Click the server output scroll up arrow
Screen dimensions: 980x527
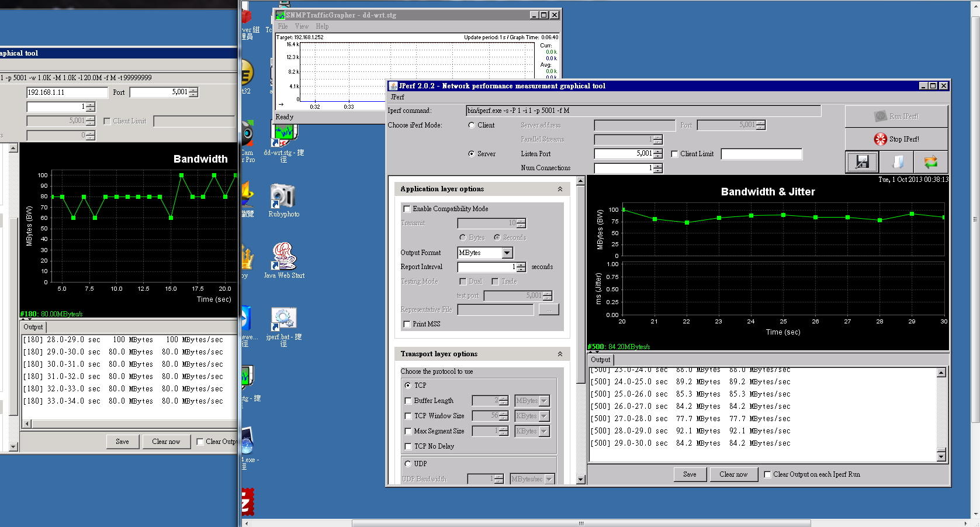941,373
